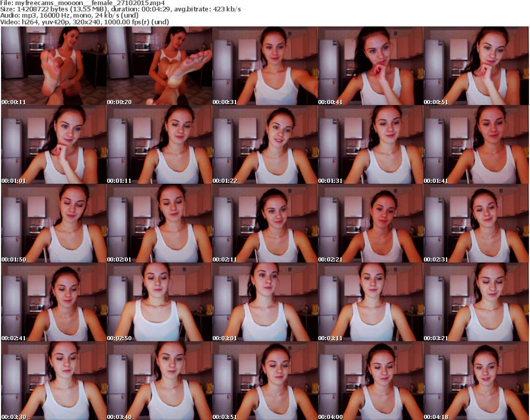
Task: Select the thumbnail stamped 00:00:20
Action: 159,66
